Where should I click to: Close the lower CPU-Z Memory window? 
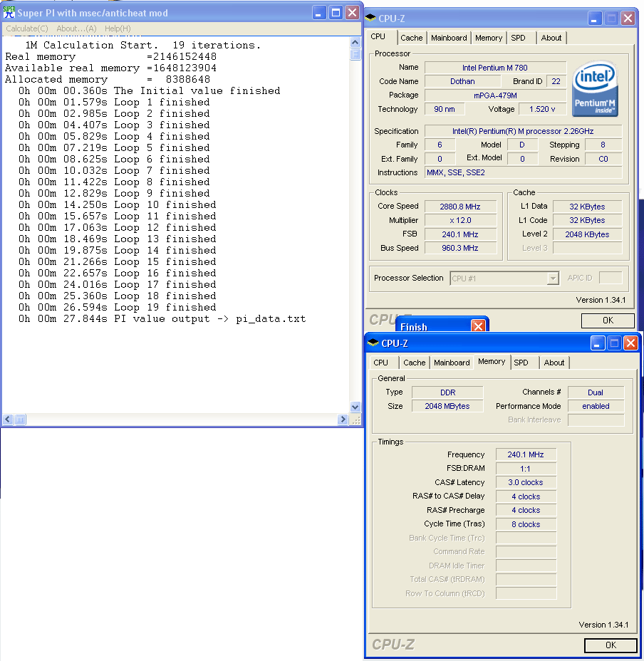[x=631, y=343]
